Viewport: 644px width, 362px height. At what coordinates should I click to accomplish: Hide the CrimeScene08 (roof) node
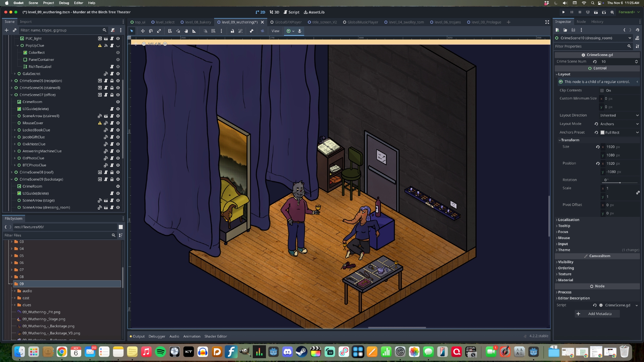click(118, 172)
